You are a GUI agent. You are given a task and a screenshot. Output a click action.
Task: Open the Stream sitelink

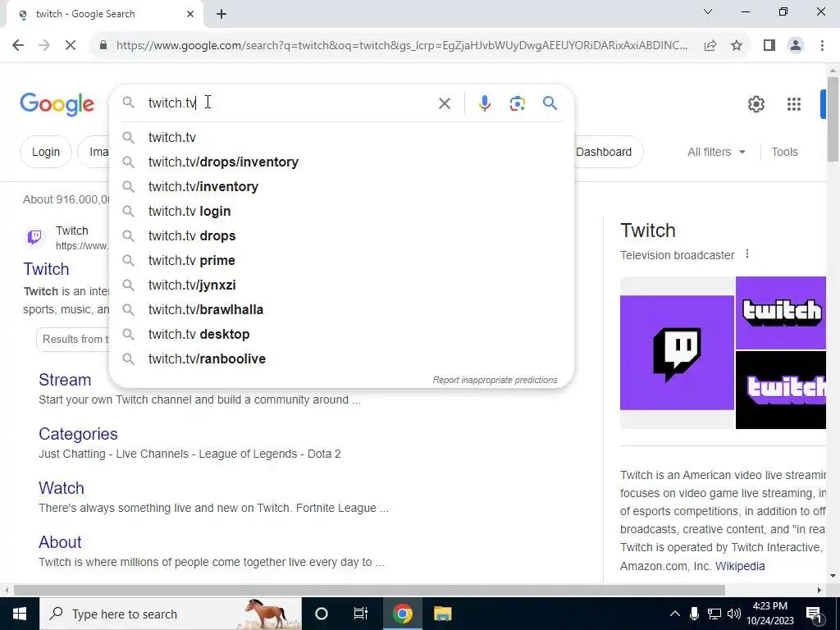[x=65, y=379]
